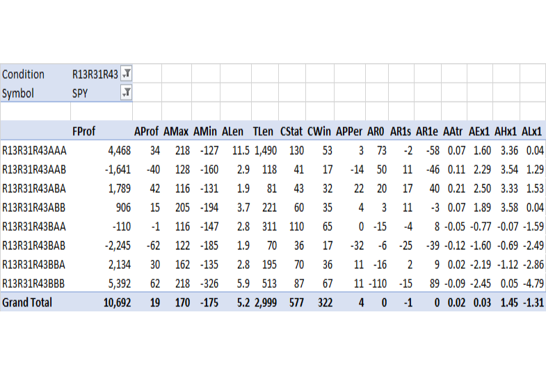Screen dimensions: 546x392
Task: Click row label R13R31R43BAA
Action: (34, 227)
